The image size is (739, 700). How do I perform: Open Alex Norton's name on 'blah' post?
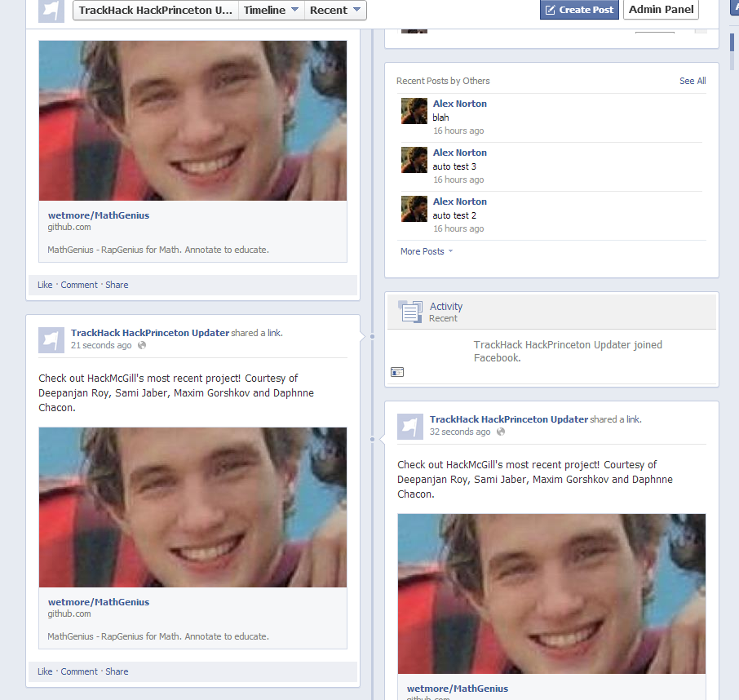coord(459,104)
